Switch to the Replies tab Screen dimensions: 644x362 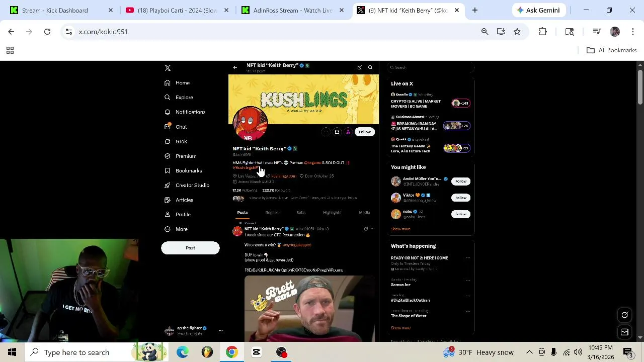tap(272, 213)
